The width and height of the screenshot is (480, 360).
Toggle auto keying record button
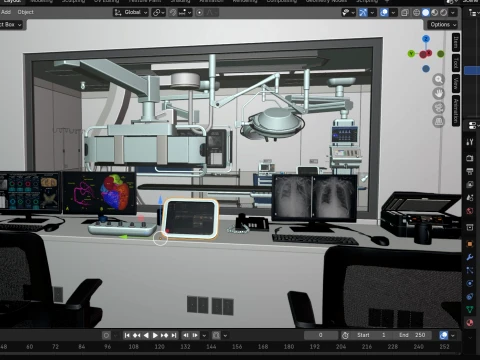click(106, 335)
